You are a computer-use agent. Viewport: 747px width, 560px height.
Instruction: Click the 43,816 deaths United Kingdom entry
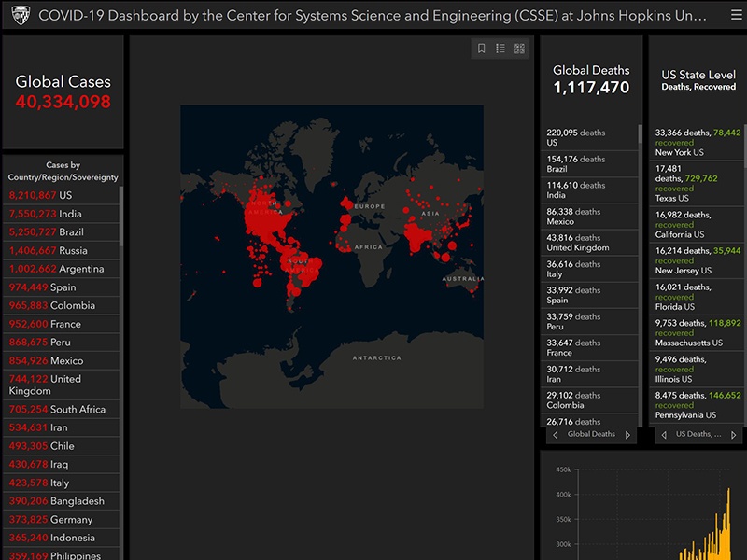click(589, 243)
